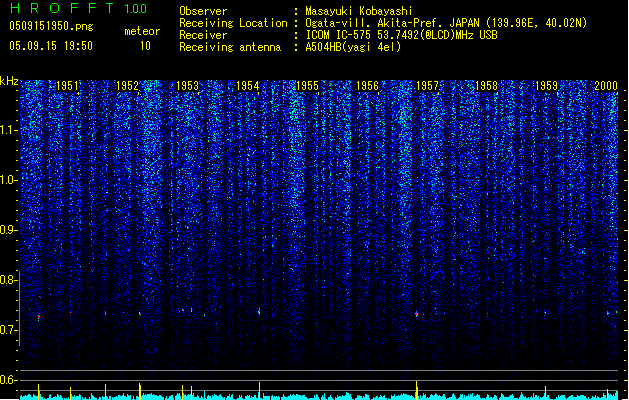
Task: Click the date stamp 05.09.15 19:50
Action: coord(51,46)
